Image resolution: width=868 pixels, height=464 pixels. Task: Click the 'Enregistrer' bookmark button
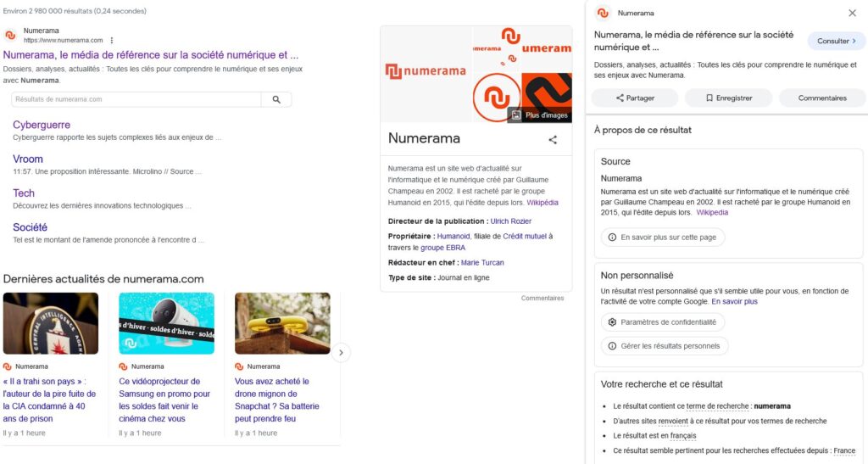(x=728, y=98)
